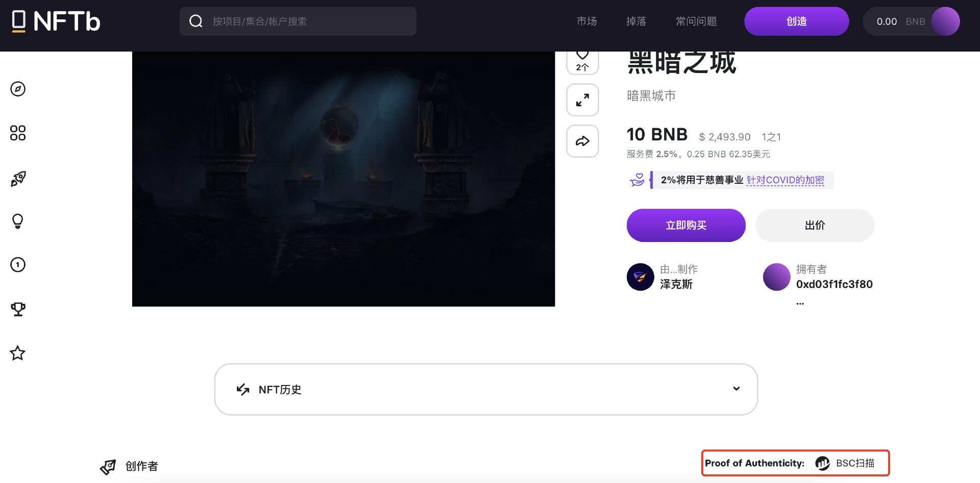
Task: Click the purple profile avatar in header
Action: coord(945,21)
